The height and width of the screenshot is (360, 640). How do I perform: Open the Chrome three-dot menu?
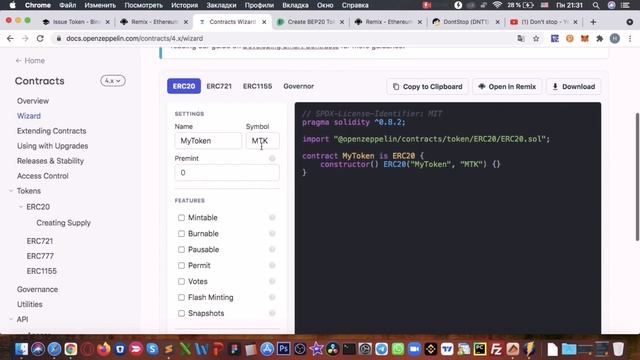coord(630,38)
